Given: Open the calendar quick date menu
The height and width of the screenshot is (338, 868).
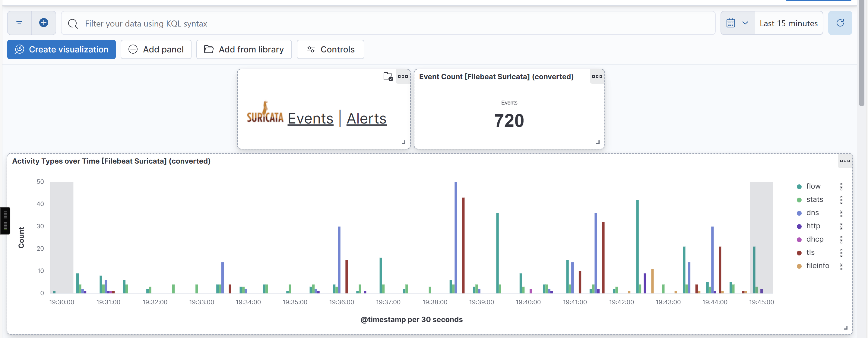Looking at the screenshot, I should (x=737, y=23).
